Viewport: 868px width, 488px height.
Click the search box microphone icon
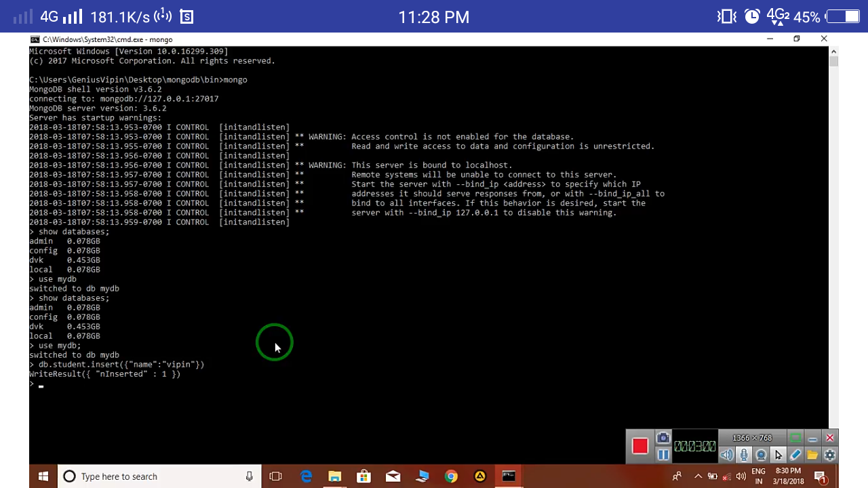pyautogui.click(x=250, y=476)
